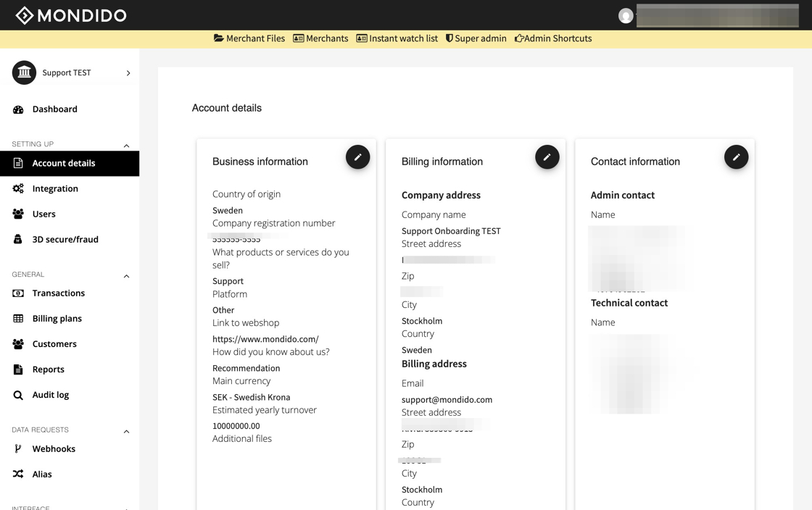Click the Reports file icon

(18, 369)
